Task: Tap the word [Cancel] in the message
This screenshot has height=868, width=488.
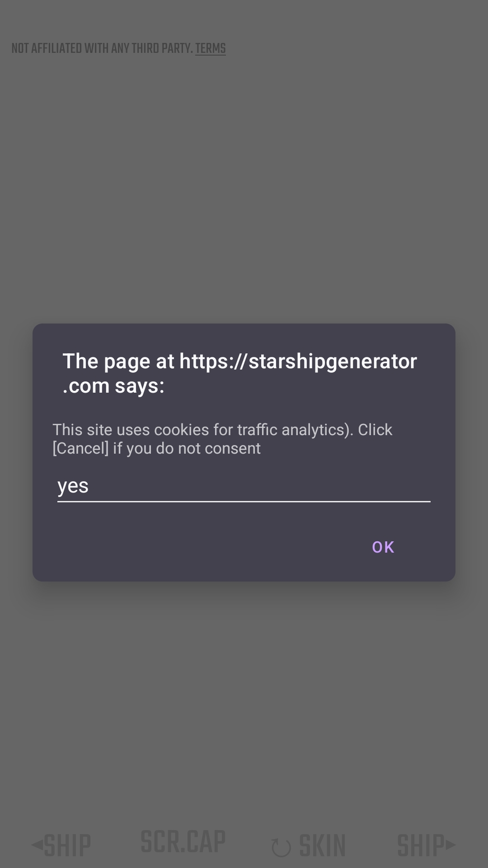Action: pos(80,448)
